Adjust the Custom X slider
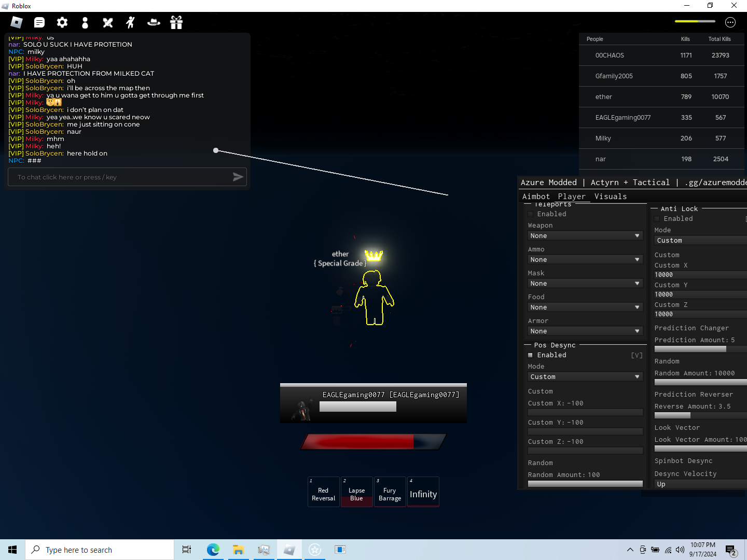Screen dimensions: 747x560 (x=585, y=412)
